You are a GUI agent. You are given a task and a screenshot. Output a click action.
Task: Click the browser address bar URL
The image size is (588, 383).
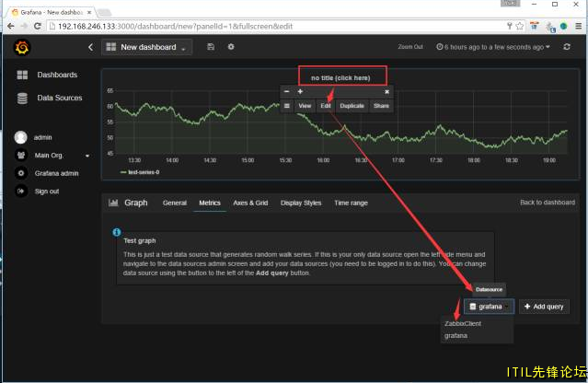(x=175, y=27)
